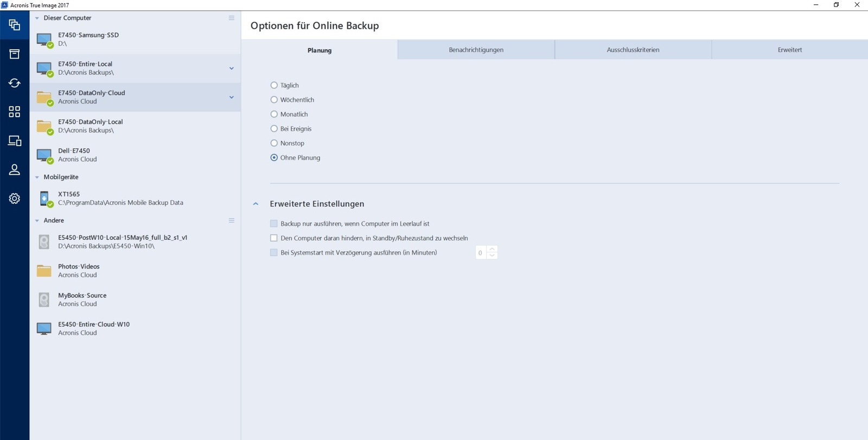Click the delay minutes input field
The width and height of the screenshot is (868, 440).
[481, 252]
